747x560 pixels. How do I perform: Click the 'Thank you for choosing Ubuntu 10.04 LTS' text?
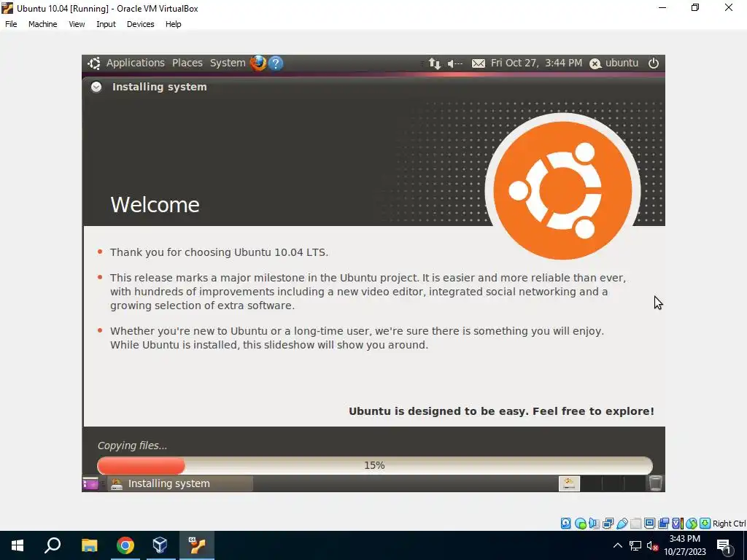click(219, 252)
